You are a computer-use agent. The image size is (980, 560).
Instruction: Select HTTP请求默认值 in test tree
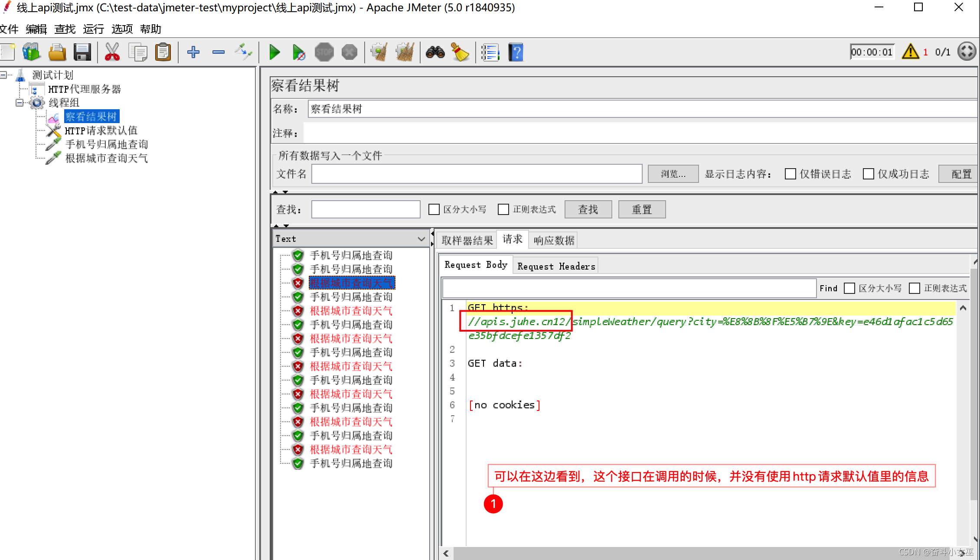pos(101,130)
